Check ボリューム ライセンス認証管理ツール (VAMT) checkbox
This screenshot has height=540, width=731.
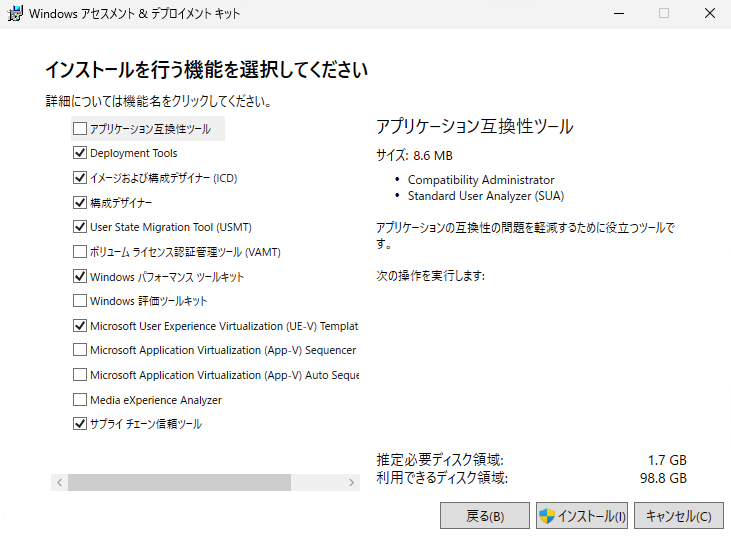click(80, 252)
